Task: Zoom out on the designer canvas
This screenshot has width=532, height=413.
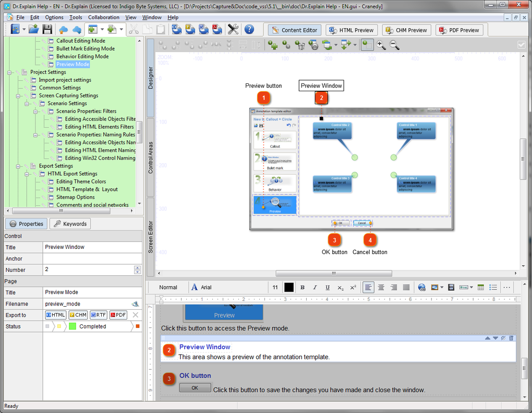Action: click(x=394, y=45)
